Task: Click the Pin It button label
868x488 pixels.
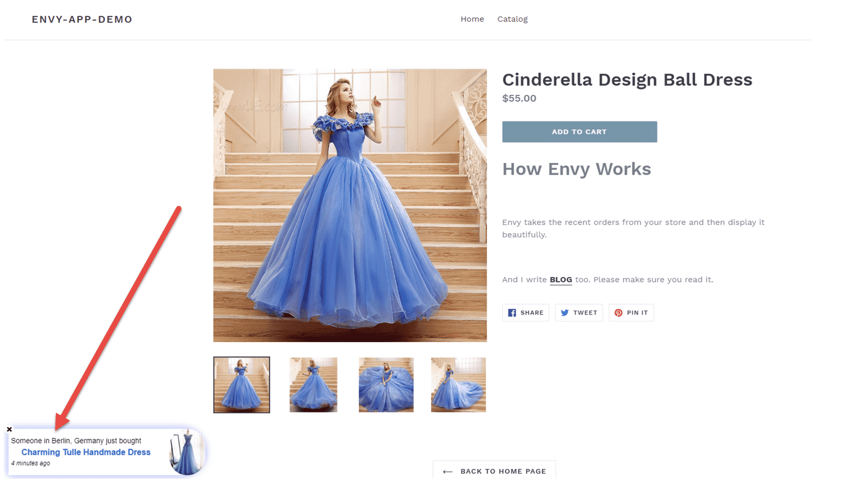Action: click(x=637, y=313)
